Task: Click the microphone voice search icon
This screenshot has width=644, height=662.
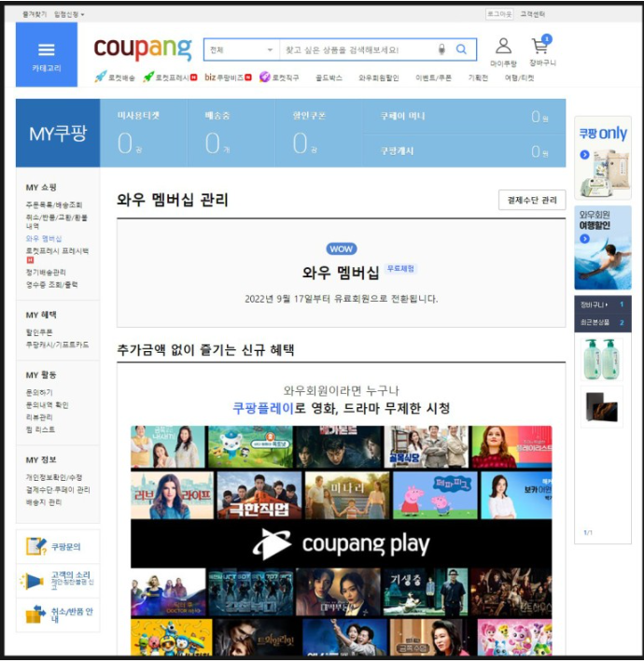Action: [x=441, y=49]
